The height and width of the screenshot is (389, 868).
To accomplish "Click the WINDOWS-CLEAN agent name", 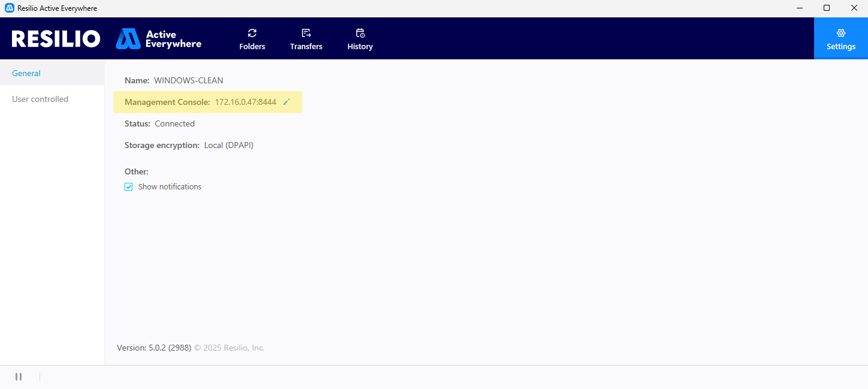I will point(189,80).
